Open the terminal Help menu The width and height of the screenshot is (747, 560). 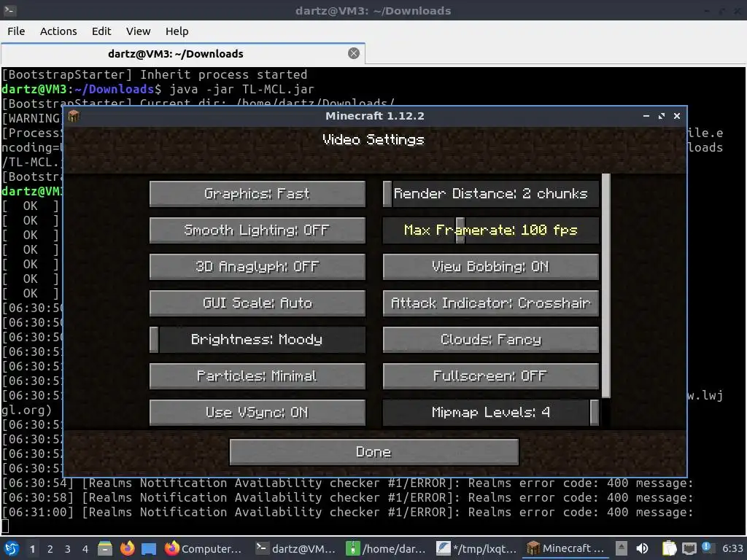[177, 31]
